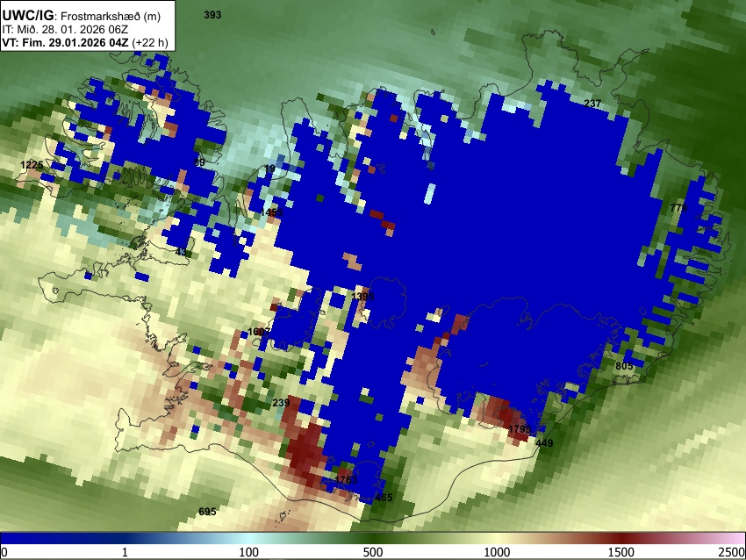
Task: Click the '393' value north of the Westfjords
Action: click(x=212, y=15)
